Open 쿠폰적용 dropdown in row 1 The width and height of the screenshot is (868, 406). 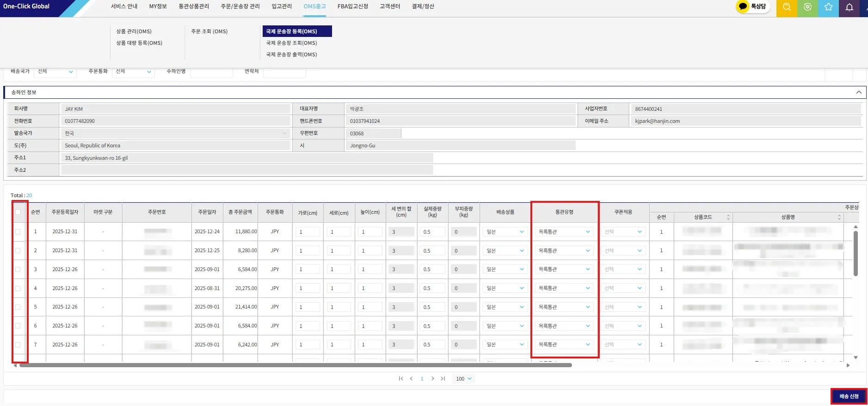(x=623, y=232)
